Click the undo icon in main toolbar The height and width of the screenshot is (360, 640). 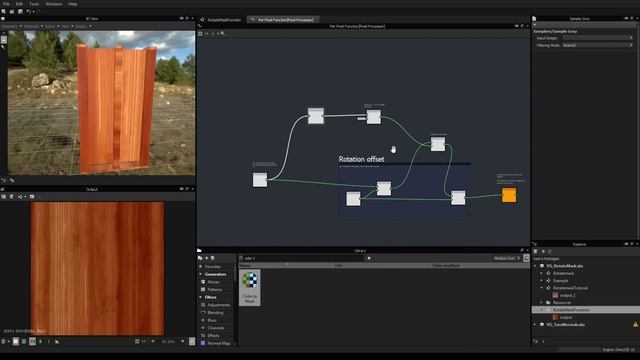coord(28,11)
